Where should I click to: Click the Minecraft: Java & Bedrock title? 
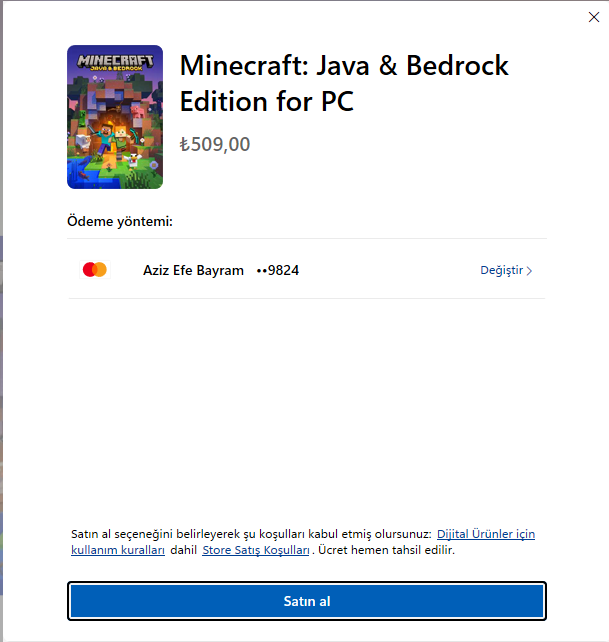pyautogui.click(x=344, y=66)
